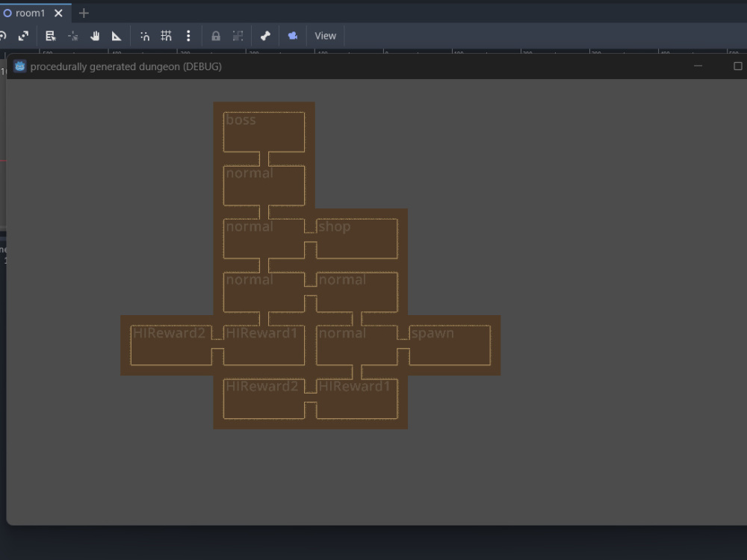Toggle grid snapping
The width and height of the screenshot is (747, 560).
166,35
